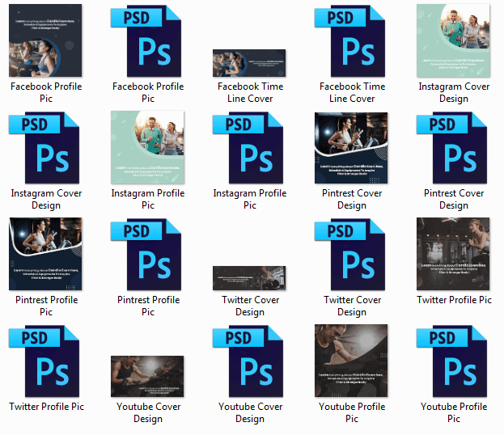504x435 pixels.
Task: Click the Pintrest Profile Pic image thumbnail
Action: [x=46, y=254]
